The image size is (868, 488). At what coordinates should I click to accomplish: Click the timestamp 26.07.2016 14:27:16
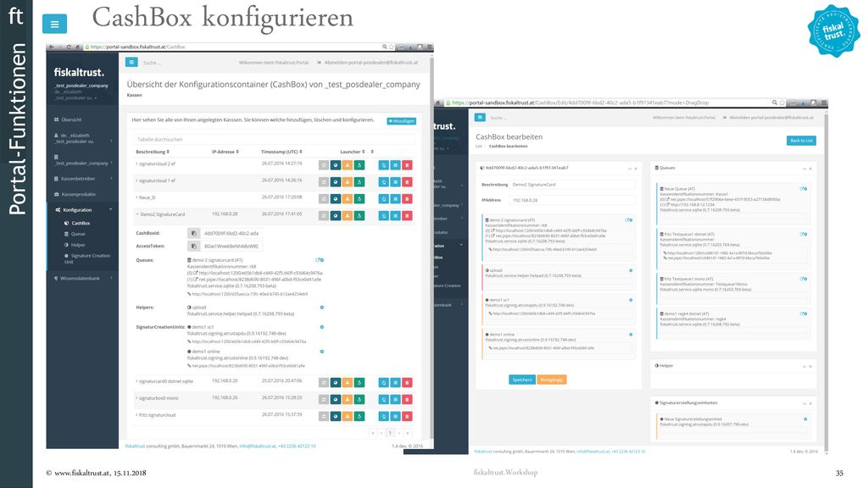[x=281, y=164]
